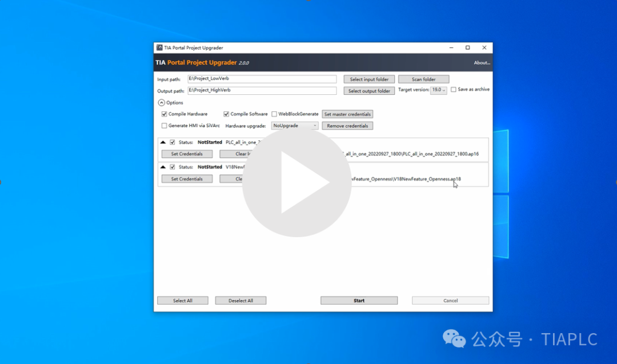The height and width of the screenshot is (364, 617).
Task: Uncheck the V18NewFeature project checkbox
Action: click(x=173, y=167)
